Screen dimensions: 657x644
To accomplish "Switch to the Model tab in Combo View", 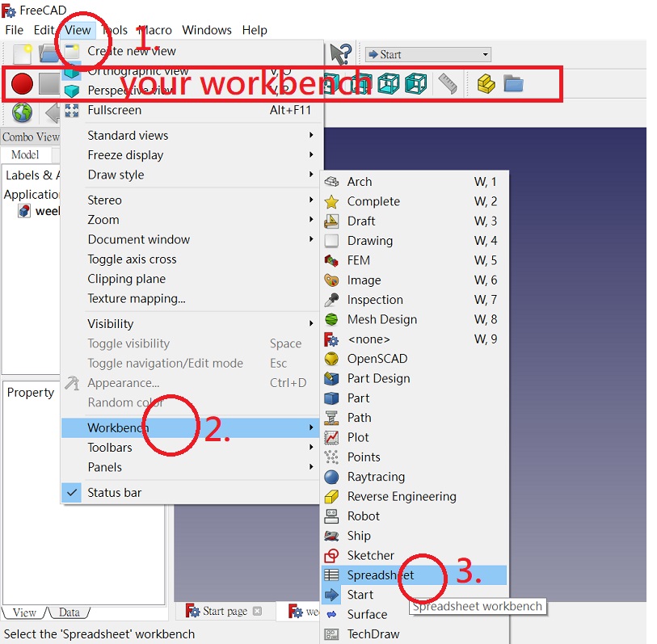I will [25, 155].
